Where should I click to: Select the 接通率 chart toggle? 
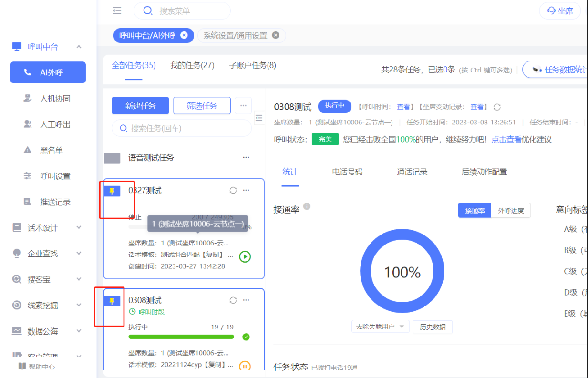(475, 210)
